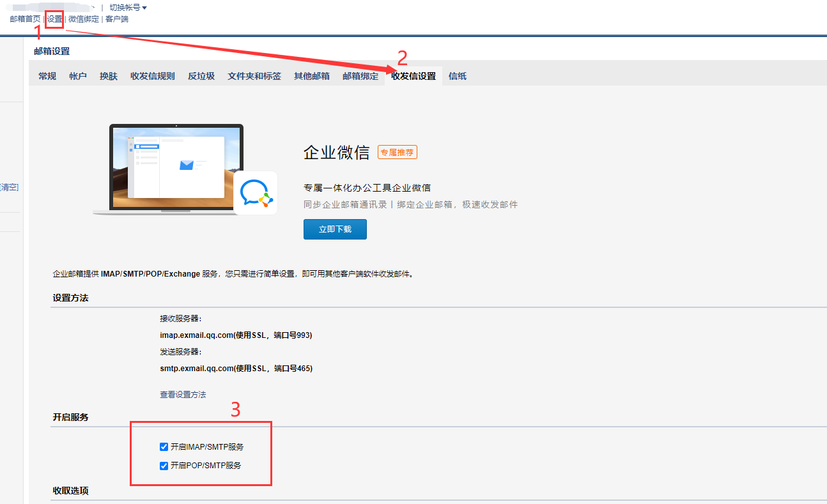Open the 反垃圾 tab
Image resolution: width=827 pixels, height=504 pixels.
(201, 76)
